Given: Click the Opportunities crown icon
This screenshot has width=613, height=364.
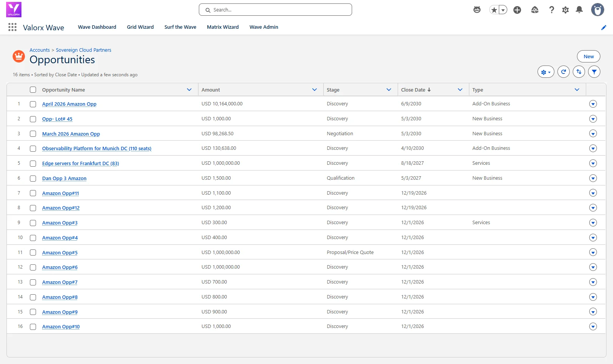Looking at the screenshot, I should tap(19, 56).
